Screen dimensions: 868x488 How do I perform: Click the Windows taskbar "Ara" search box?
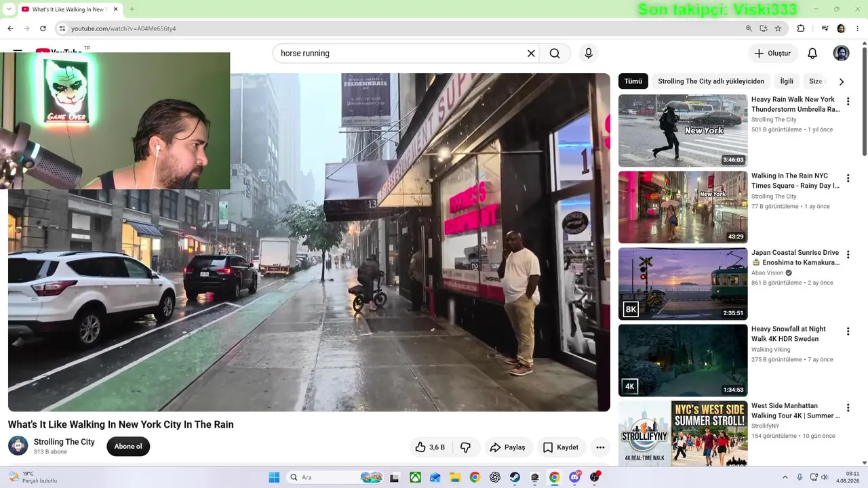coord(336,477)
